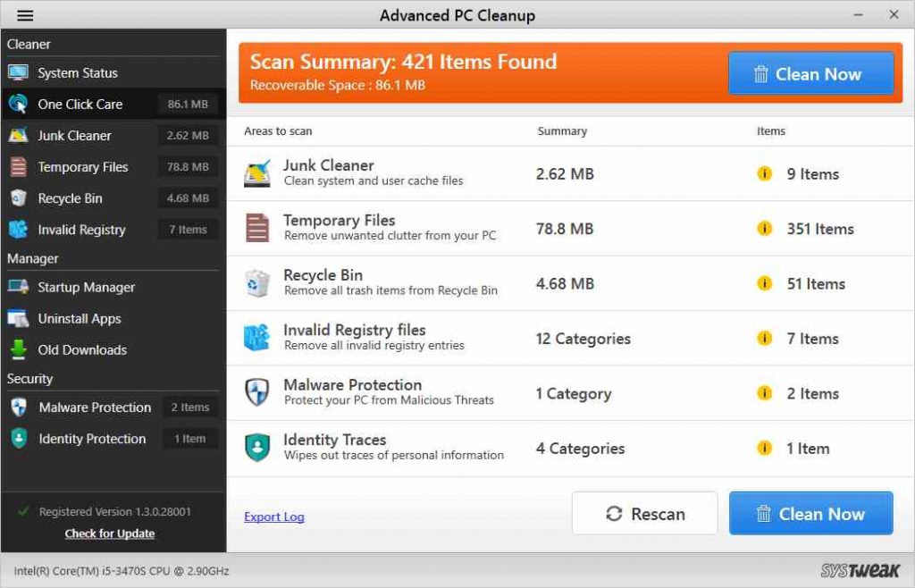Image resolution: width=915 pixels, height=588 pixels.
Task: Click info icon beside 51 Items
Action: (765, 283)
